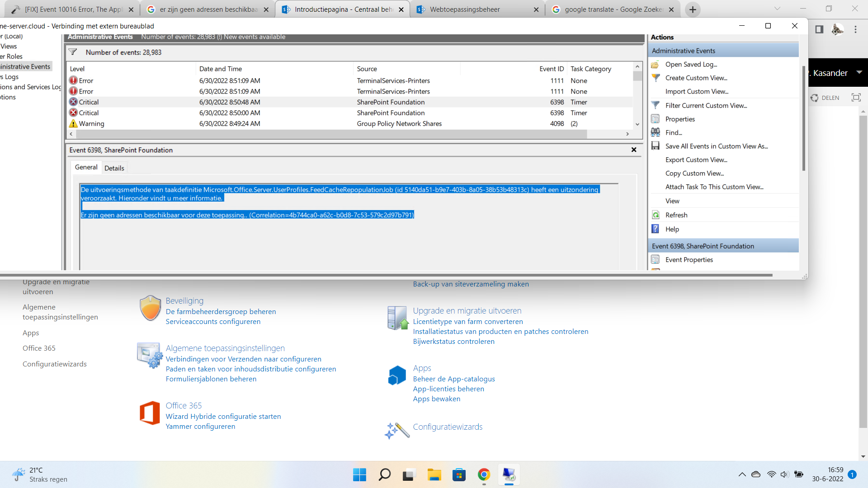Switch to Webtoepassingsbeheer browser tab
The height and width of the screenshot is (488, 868).
coord(465,9)
